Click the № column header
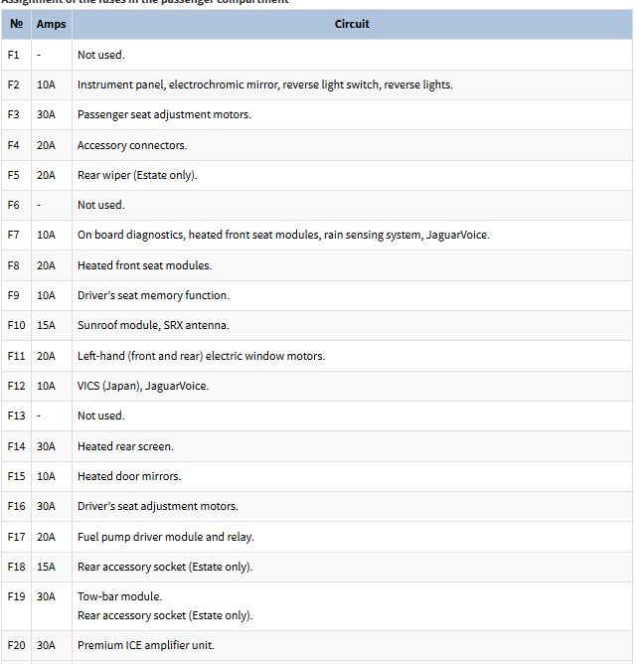644x664 pixels. tap(16, 24)
